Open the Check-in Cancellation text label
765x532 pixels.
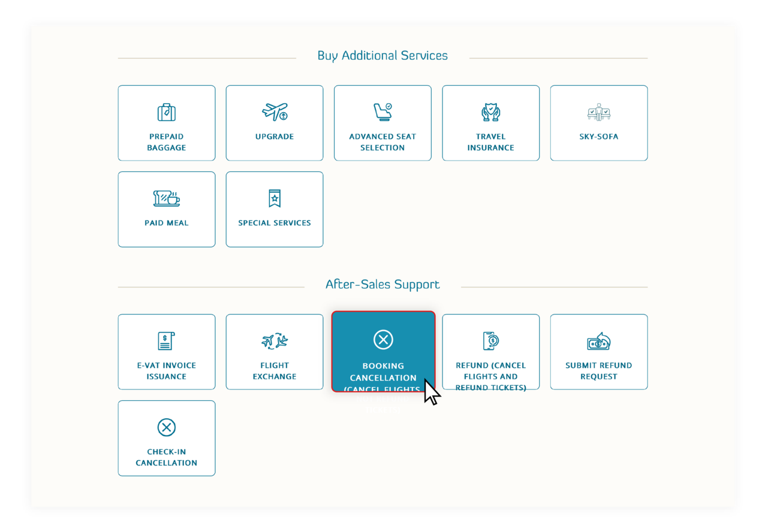click(x=167, y=457)
